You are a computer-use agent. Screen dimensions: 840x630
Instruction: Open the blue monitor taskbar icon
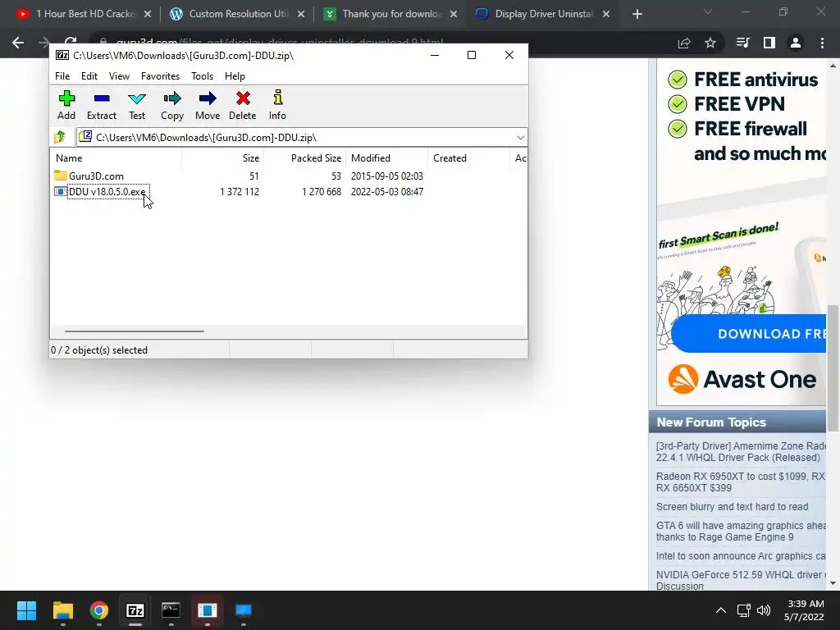243,610
